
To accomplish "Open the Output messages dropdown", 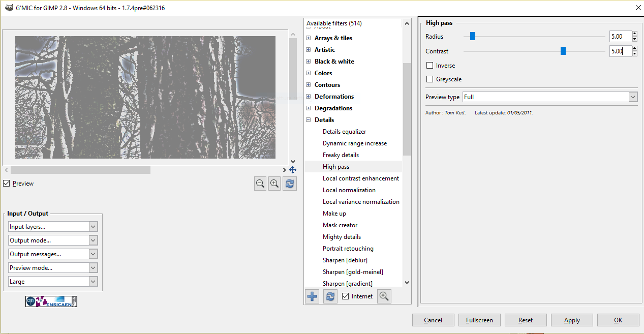I will coord(53,254).
